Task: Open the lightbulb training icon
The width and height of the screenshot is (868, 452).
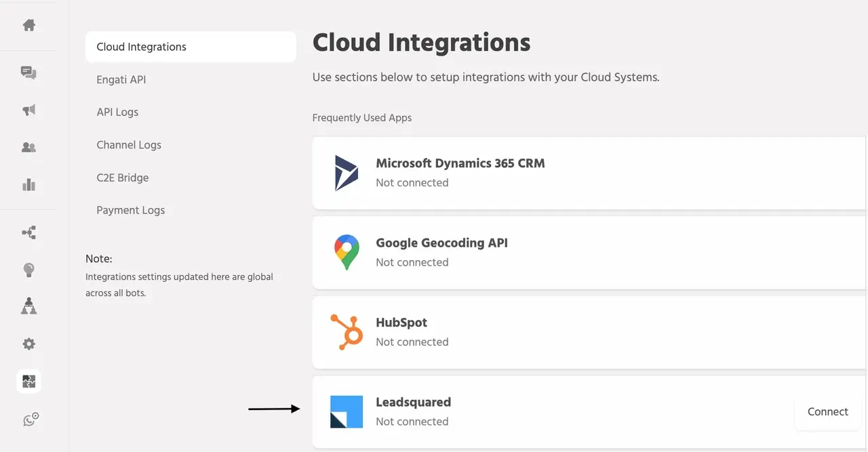Action: (x=28, y=270)
